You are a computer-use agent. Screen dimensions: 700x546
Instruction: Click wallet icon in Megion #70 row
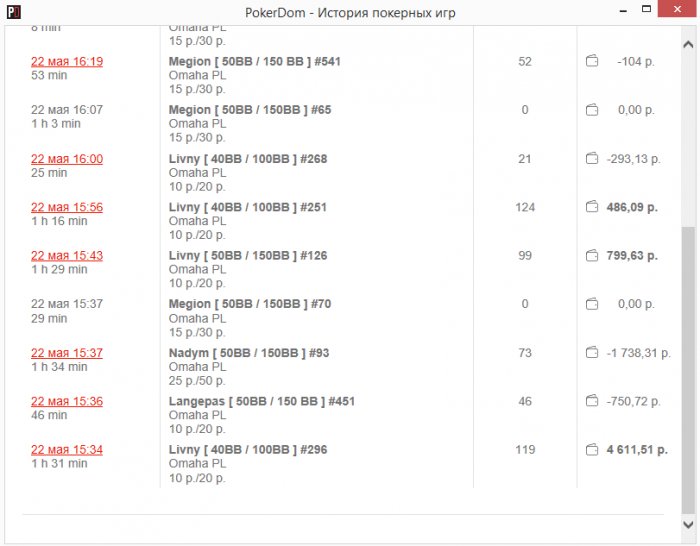click(592, 304)
